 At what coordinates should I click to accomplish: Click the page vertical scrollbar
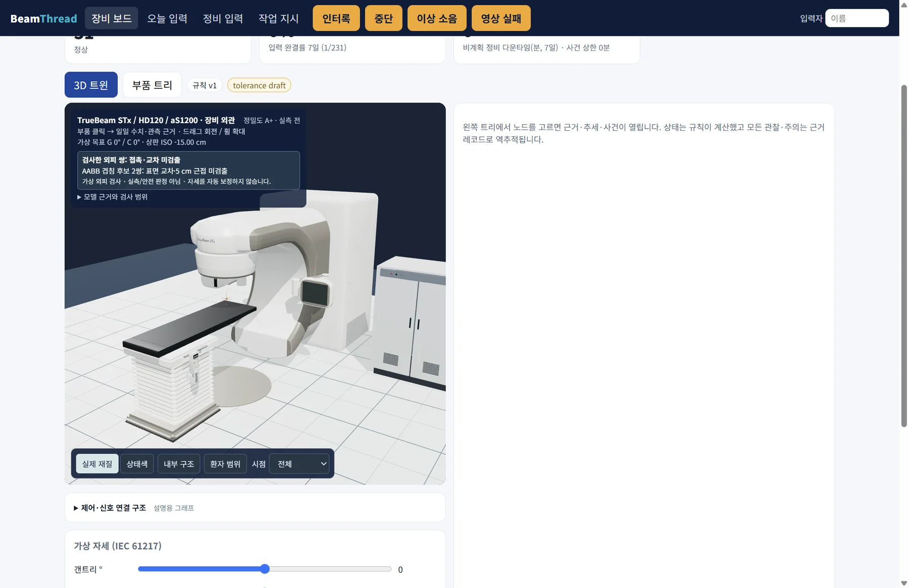coord(904,256)
